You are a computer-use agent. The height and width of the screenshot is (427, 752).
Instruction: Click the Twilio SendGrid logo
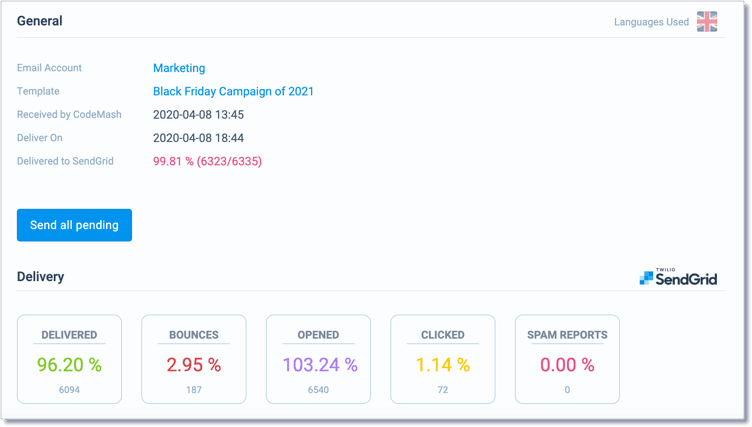point(678,277)
